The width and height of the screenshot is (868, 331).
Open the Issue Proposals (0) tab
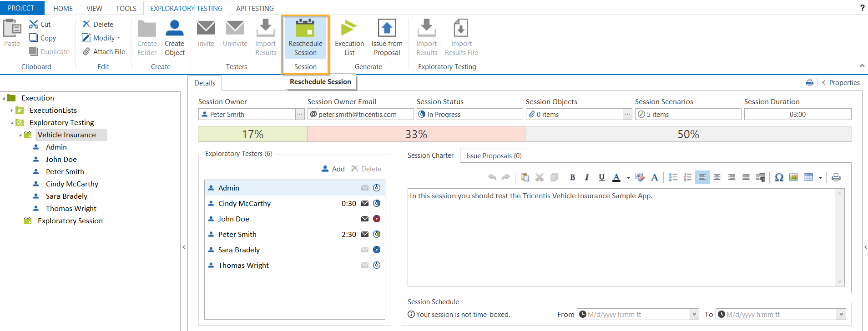tap(494, 156)
